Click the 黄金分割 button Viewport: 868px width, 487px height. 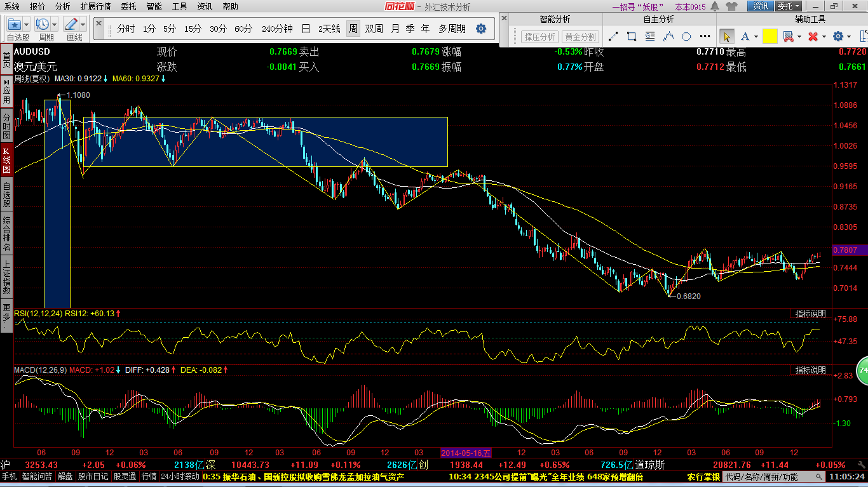pyautogui.click(x=581, y=37)
